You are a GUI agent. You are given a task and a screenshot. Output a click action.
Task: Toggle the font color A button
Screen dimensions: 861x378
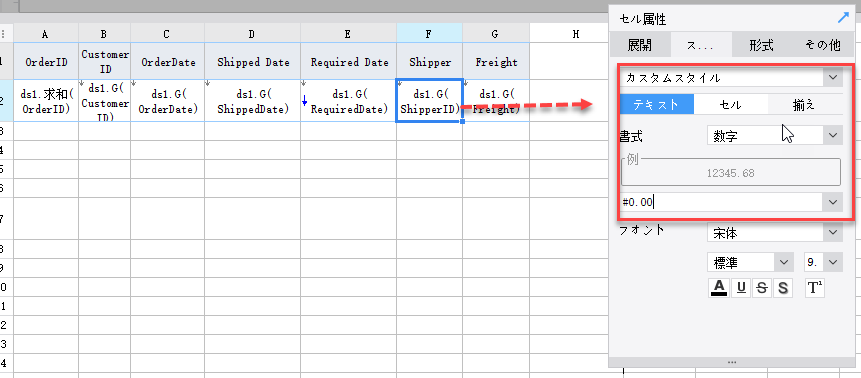719,288
